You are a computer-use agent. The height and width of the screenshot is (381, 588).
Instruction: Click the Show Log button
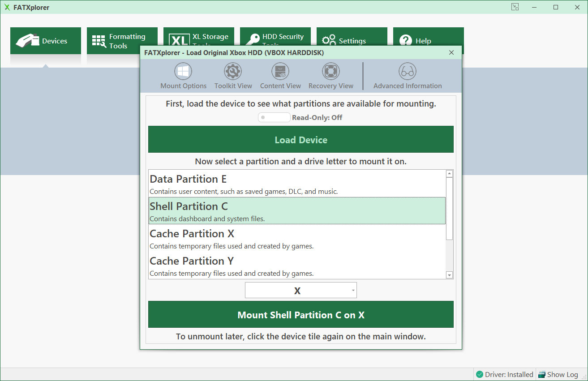pos(558,374)
